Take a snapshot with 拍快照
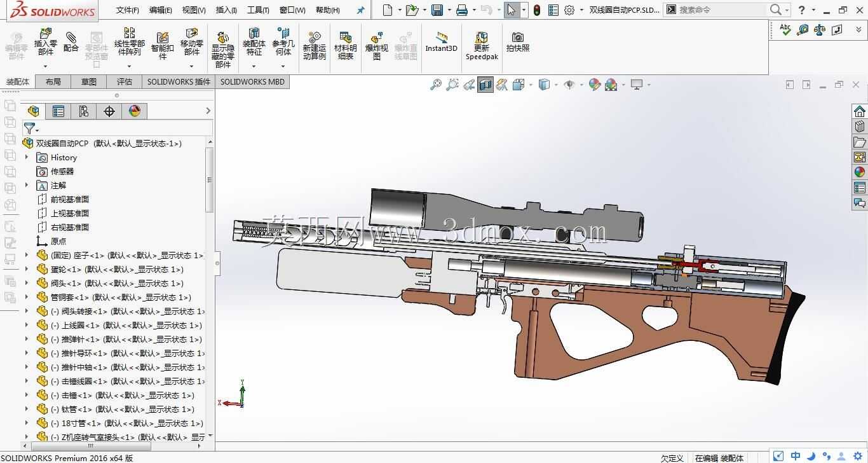This screenshot has width=868, height=463. click(518, 42)
